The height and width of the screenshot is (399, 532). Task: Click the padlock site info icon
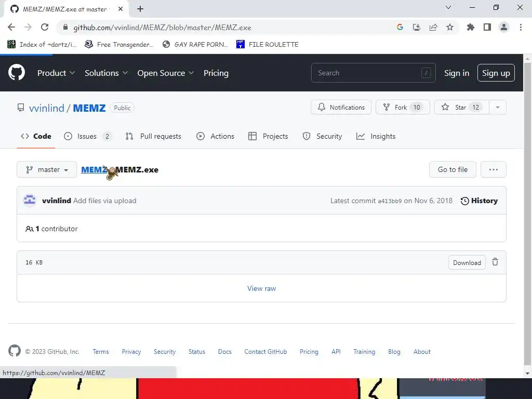[65, 27]
